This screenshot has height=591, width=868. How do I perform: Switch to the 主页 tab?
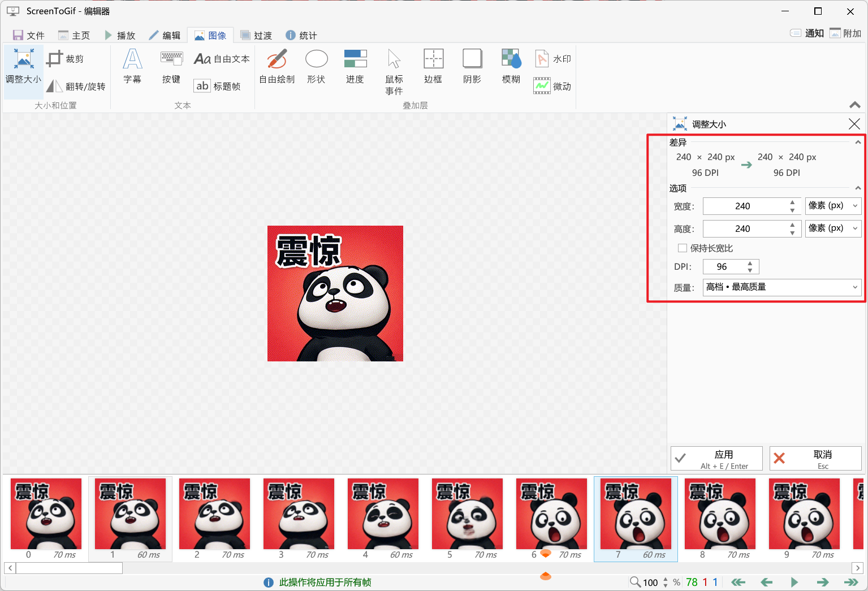[x=74, y=35]
